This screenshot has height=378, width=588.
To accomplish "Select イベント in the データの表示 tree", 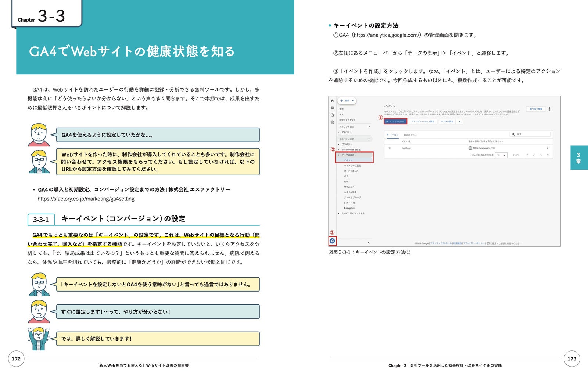I will [x=348, y=160].
